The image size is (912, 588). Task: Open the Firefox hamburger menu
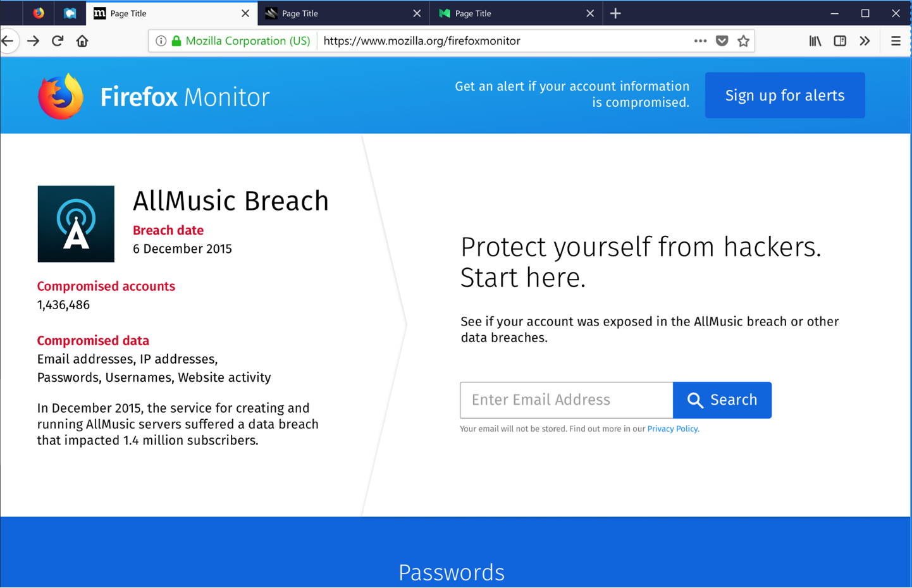coord(896,41)
